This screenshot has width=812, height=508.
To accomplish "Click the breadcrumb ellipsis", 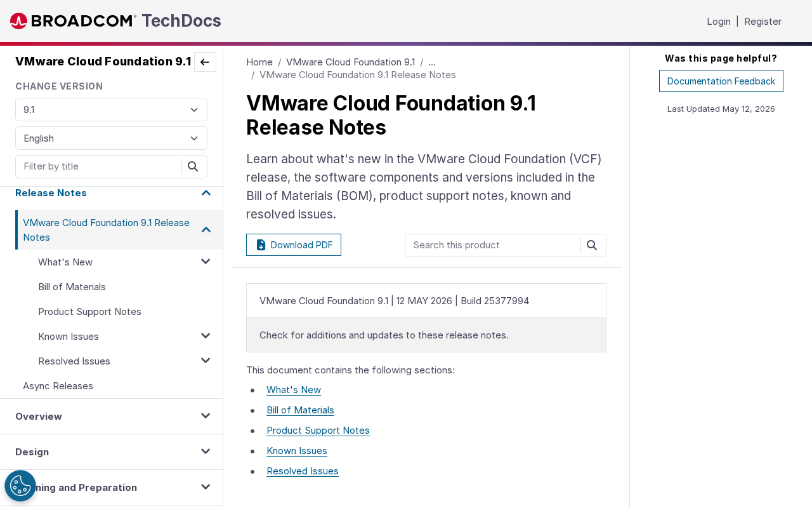I will [x=432, y=62].
